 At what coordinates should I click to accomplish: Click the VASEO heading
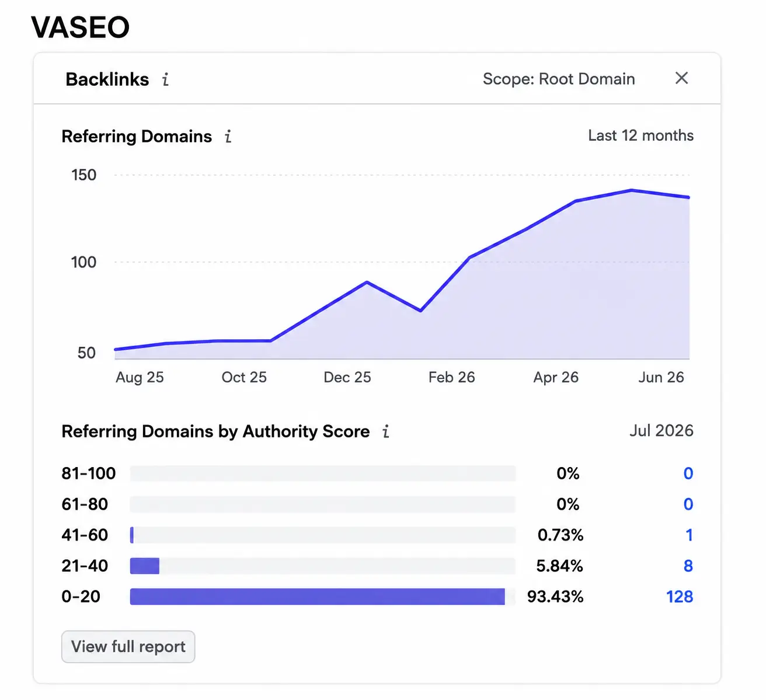point(80,27)
